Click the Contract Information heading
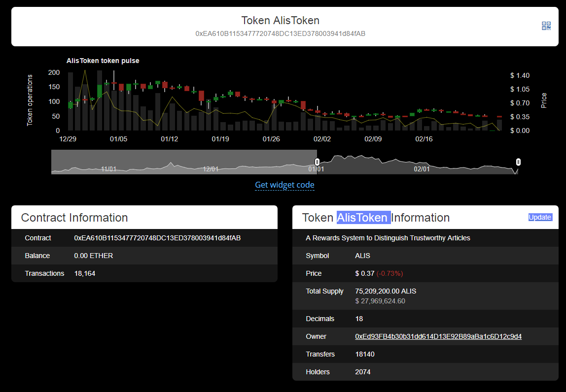This screenshot has height=392, width=566. 74,218
